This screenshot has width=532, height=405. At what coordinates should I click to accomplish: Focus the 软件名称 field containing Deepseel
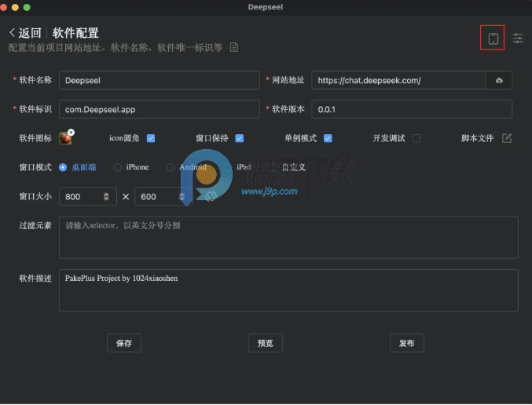[159, 80]
